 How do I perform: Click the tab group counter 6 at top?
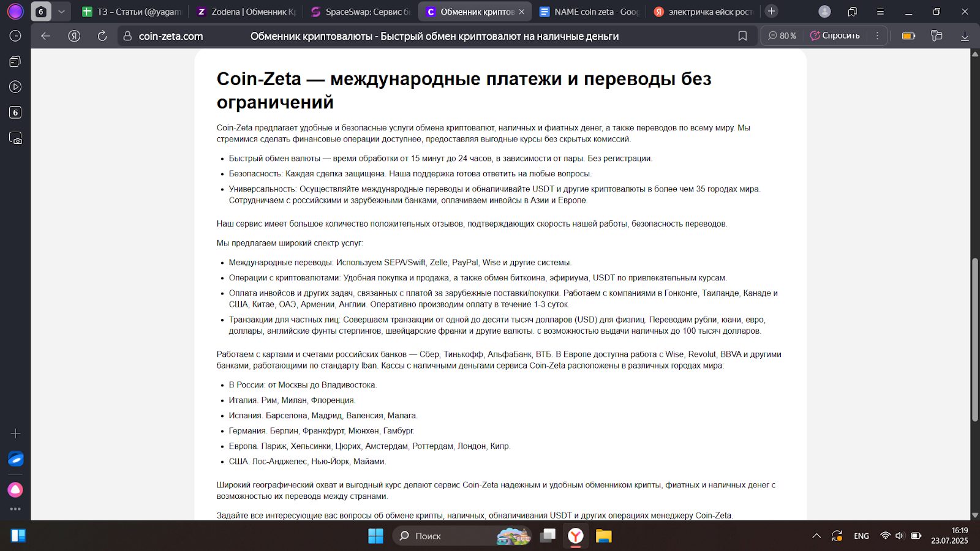click(x=41, y=12)
